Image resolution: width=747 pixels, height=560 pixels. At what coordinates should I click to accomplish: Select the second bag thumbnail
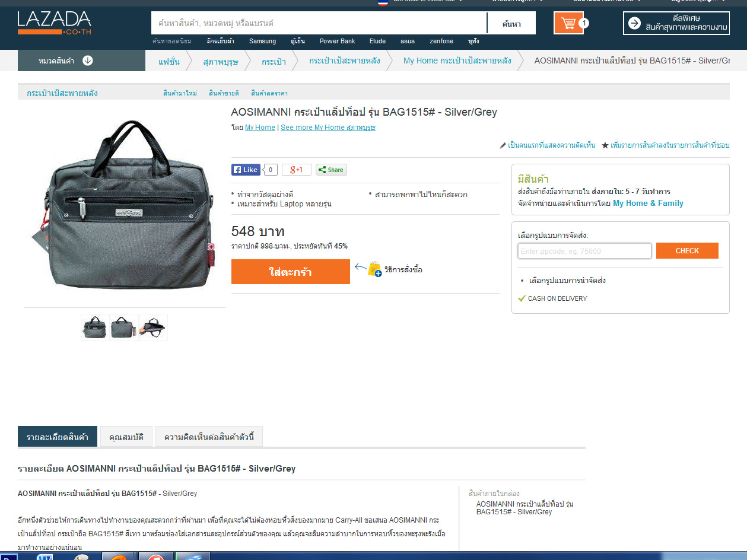click(x=124, y=327)
